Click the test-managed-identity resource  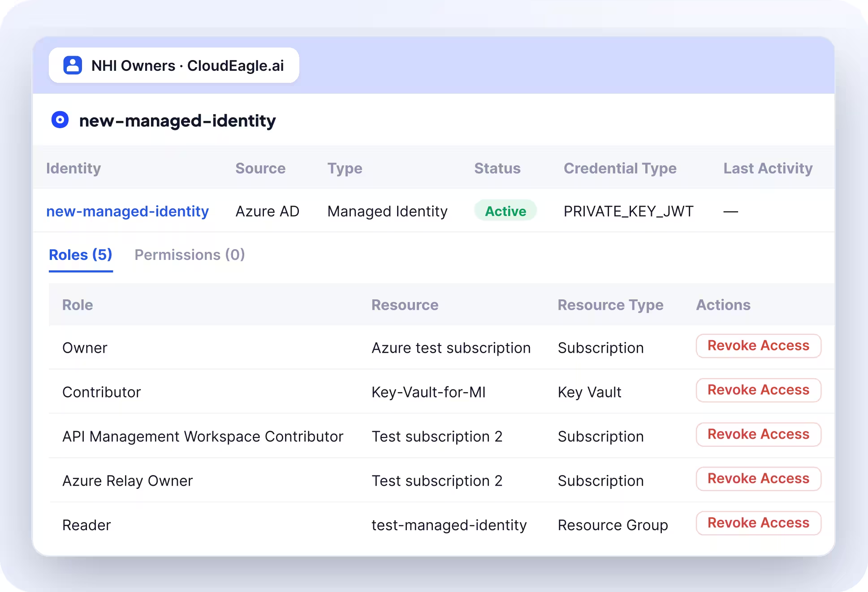click(x=449, y=525)
